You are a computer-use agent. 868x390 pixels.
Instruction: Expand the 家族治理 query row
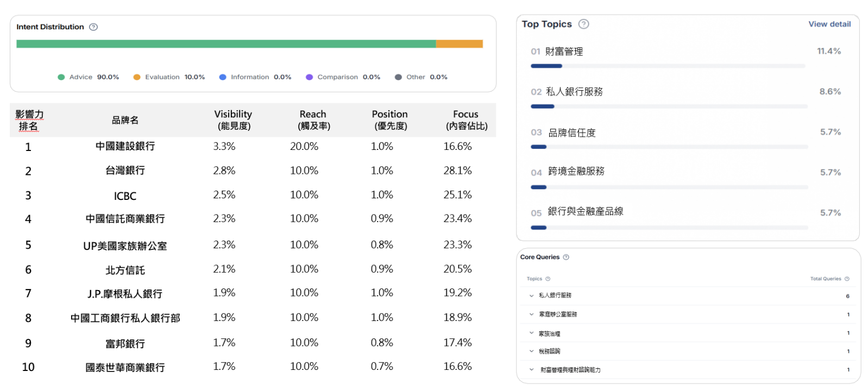[x=531, y=334]
